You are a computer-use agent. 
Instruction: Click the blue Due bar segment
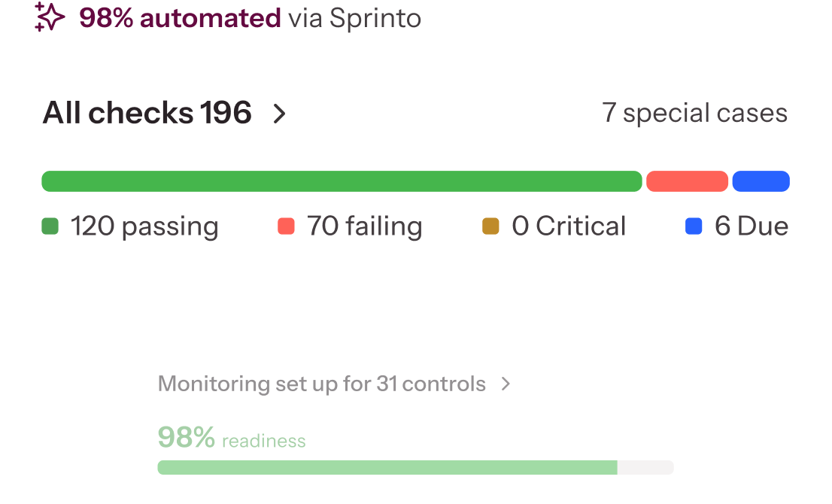click(761, 181)
